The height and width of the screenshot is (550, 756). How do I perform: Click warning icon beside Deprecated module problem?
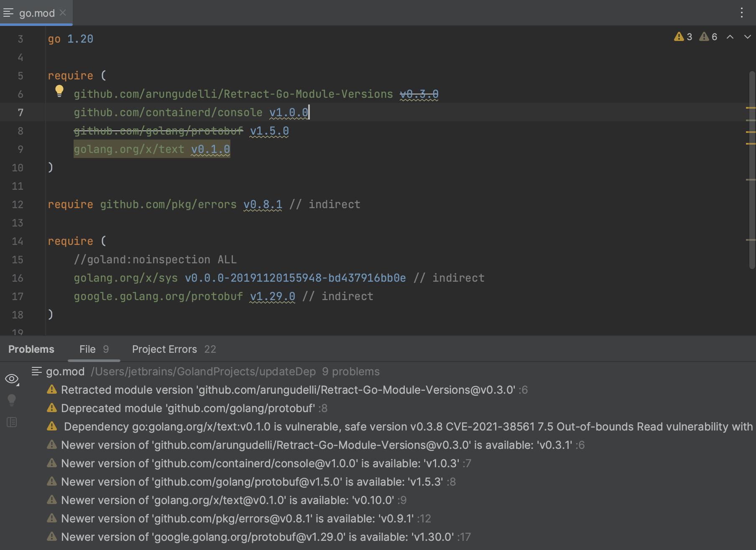(x=52, y=408)
